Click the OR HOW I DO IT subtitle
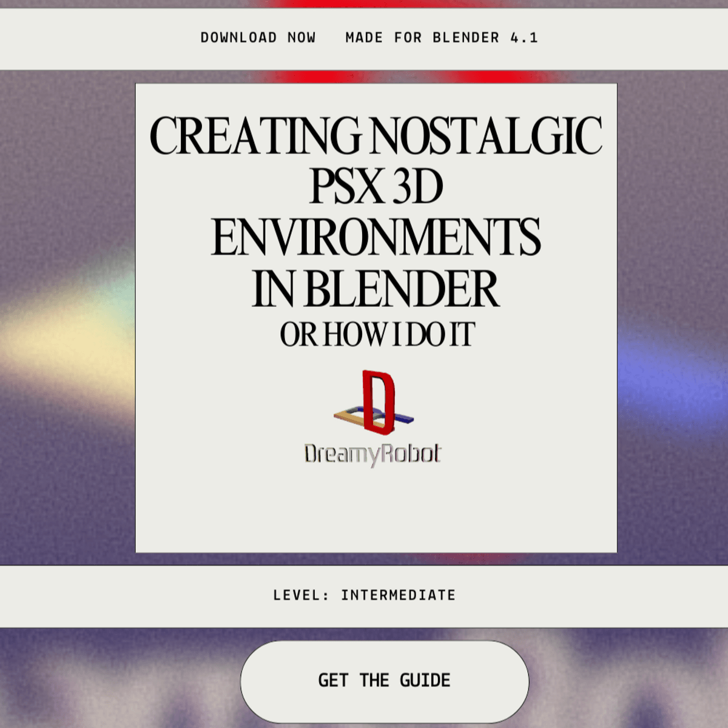The image size is (728, 728). 377,335
